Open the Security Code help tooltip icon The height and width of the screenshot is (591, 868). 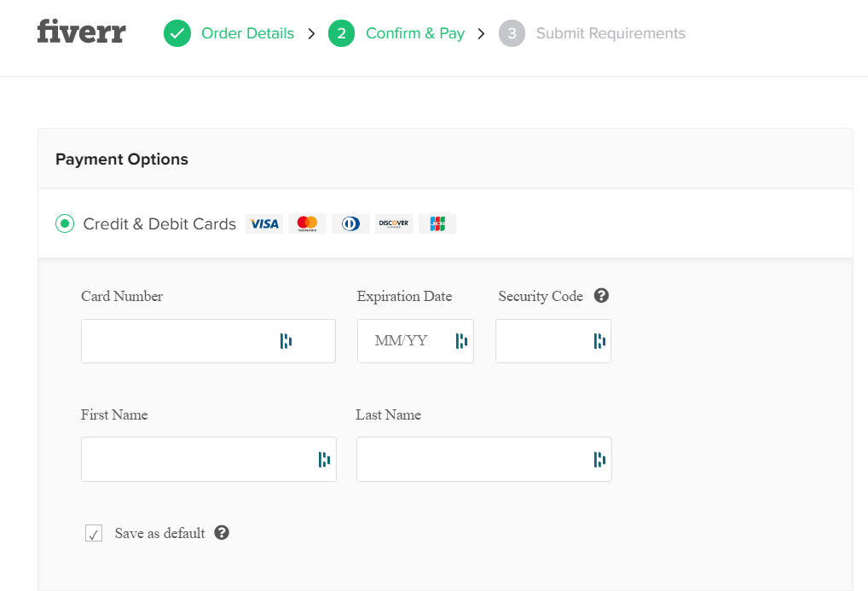tap(601, 296)
